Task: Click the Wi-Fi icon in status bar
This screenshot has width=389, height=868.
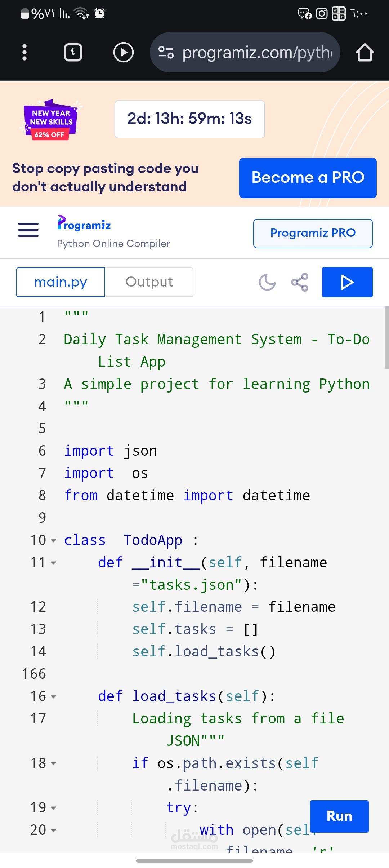Action: coord(81,14)
